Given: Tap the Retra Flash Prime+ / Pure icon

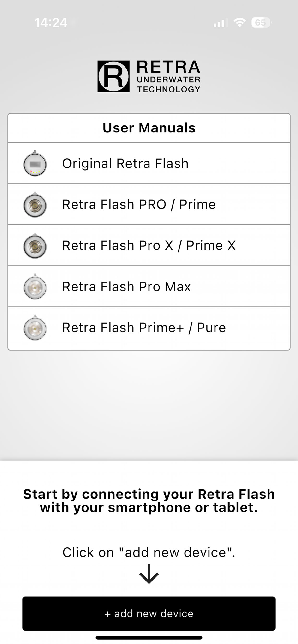Looking at the screenshot, I should point(35,328).
